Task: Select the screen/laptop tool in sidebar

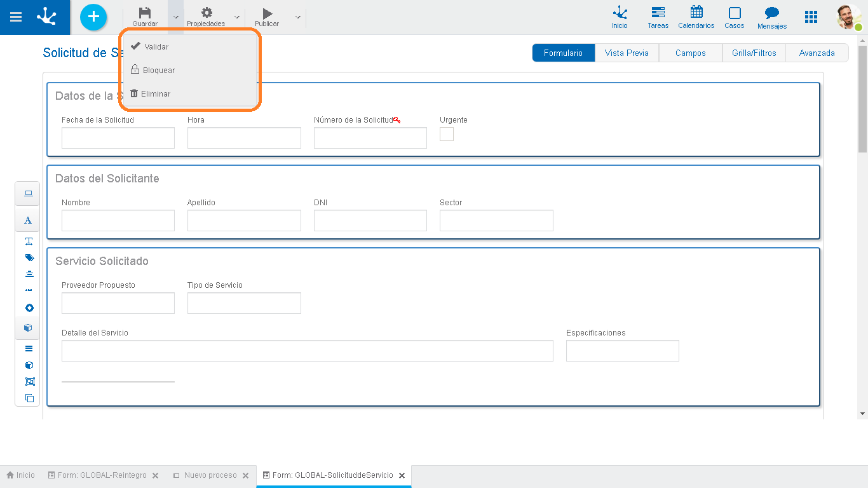Action: point(28,194)
